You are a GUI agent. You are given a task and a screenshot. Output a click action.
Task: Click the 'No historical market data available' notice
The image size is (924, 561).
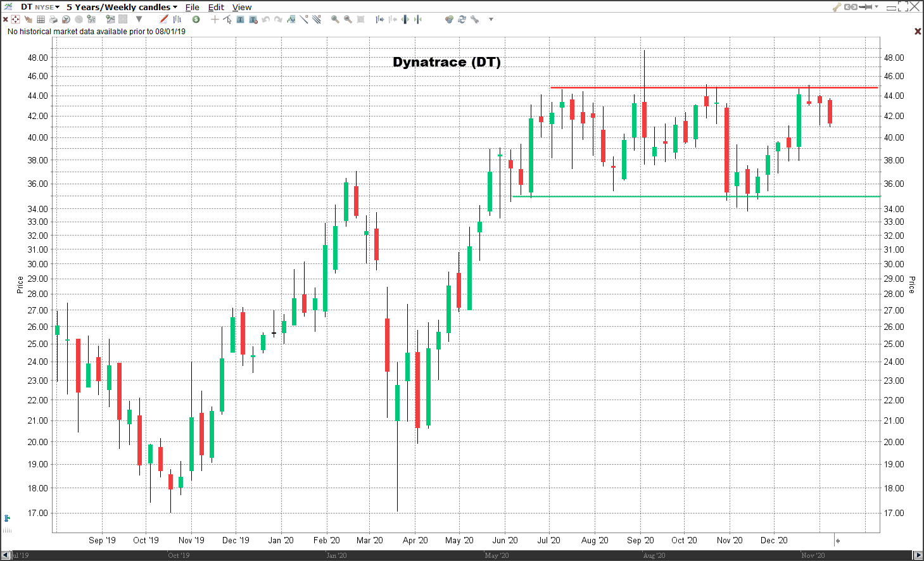tap(96, 31)
